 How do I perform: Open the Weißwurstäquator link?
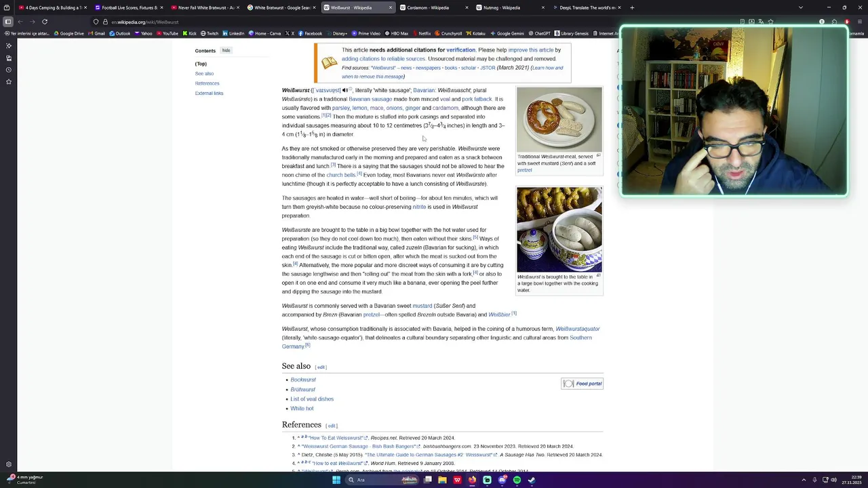coord(578,329)
